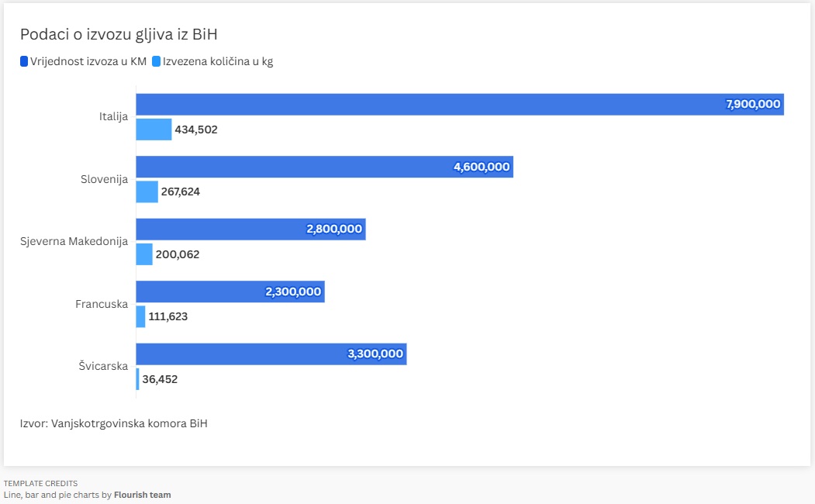Viewport: 815px width, 504px height.
Task: Toggle the 'Izvezena količina u kg' legend text
Action: [218, 62]
